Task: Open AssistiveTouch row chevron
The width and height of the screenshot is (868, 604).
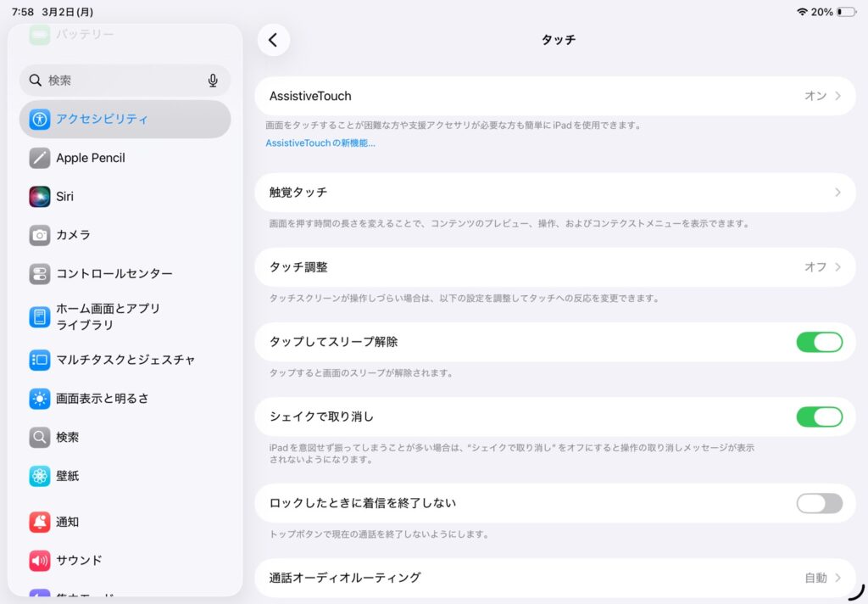Action: pyautogui.click(x=837, y=96)
